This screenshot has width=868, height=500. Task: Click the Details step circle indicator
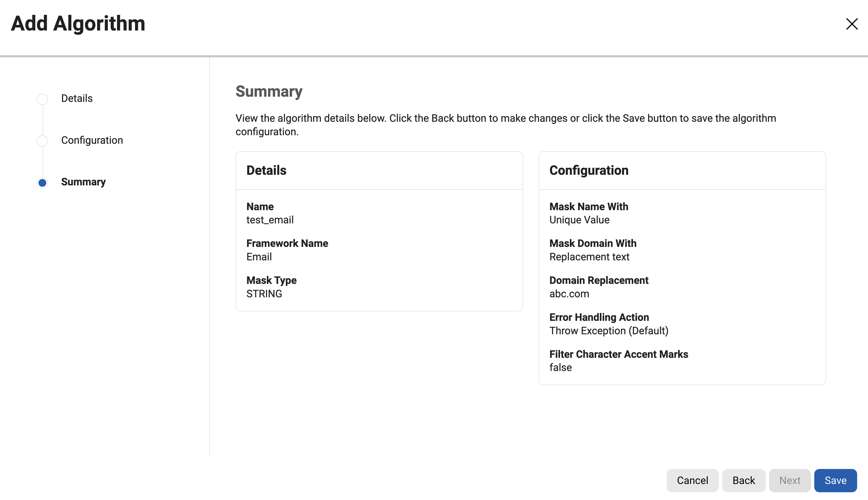point(42,99)
